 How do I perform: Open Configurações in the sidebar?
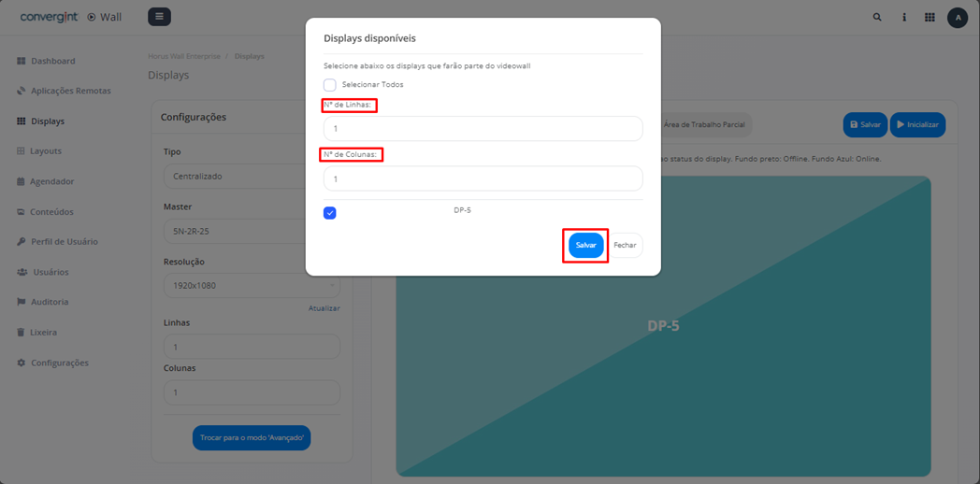[59, 363]
